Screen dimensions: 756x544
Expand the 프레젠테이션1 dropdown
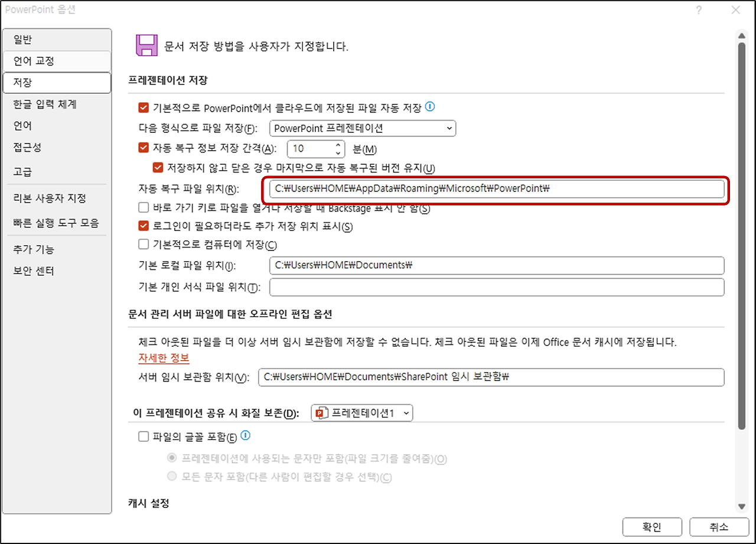(362, 413)
